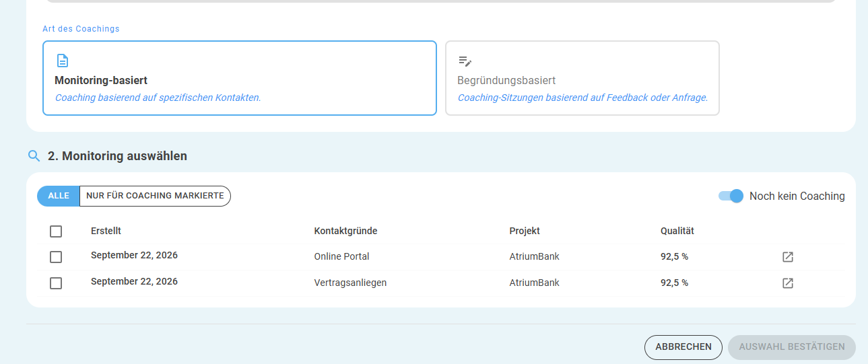Click the AUSWAHL BESTÄTIGEN button
Screen dimensions: 868x364
(792, 347)
